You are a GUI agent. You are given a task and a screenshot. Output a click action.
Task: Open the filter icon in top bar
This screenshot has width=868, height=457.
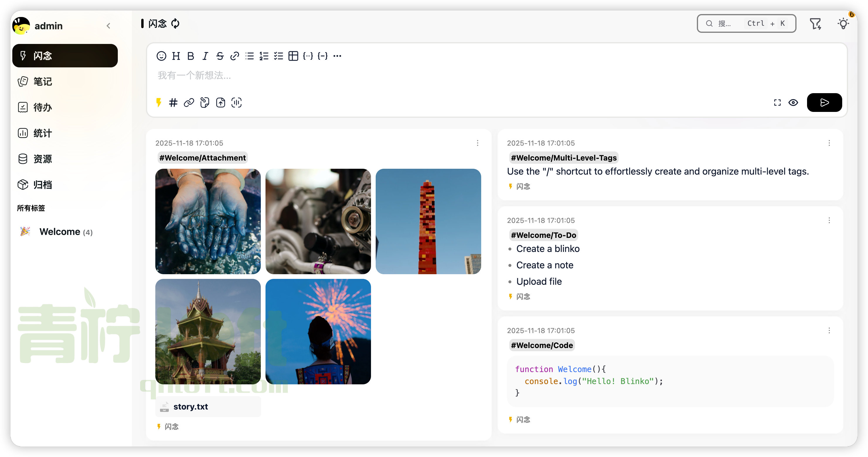pyautogui.click(x=816, y=23)
